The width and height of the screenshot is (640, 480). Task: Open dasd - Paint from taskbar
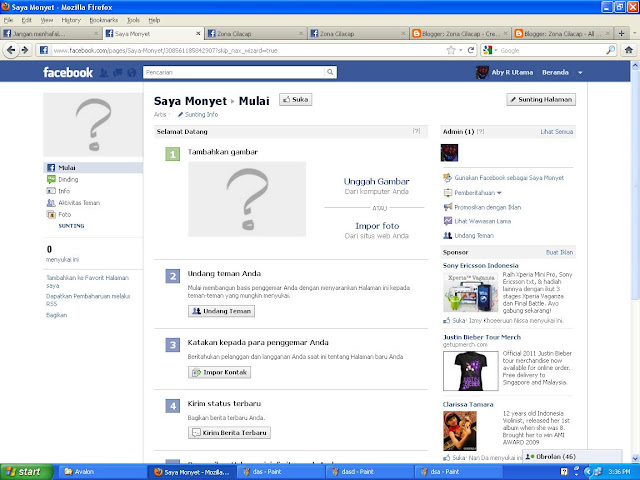pos(369,472)
